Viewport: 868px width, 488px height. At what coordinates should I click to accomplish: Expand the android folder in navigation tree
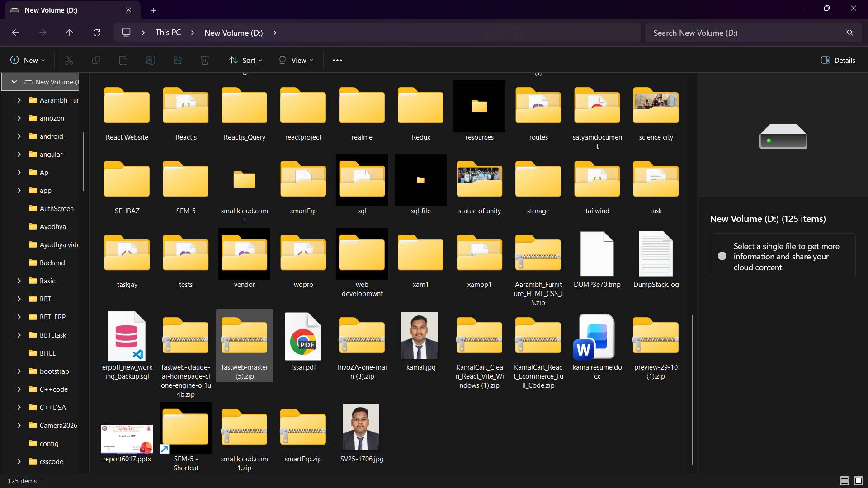click(x=19, y=136)
